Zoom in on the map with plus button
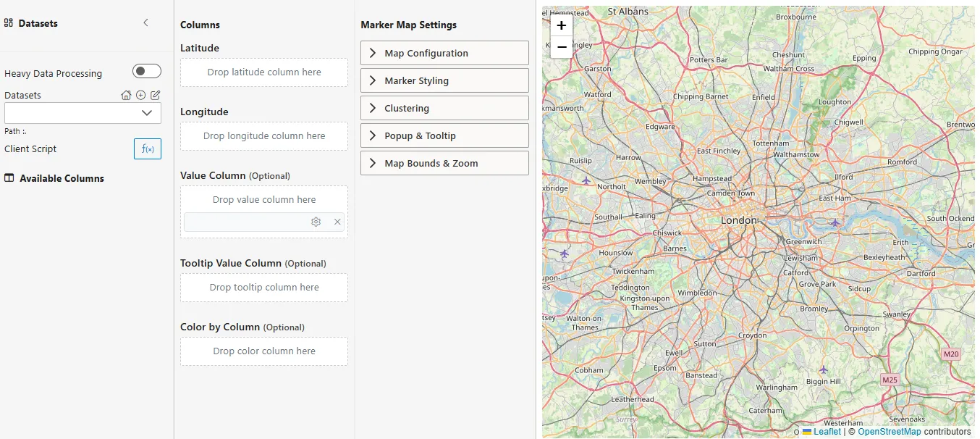The width and height of the screenshot is (980, 439). pos(561,25)
